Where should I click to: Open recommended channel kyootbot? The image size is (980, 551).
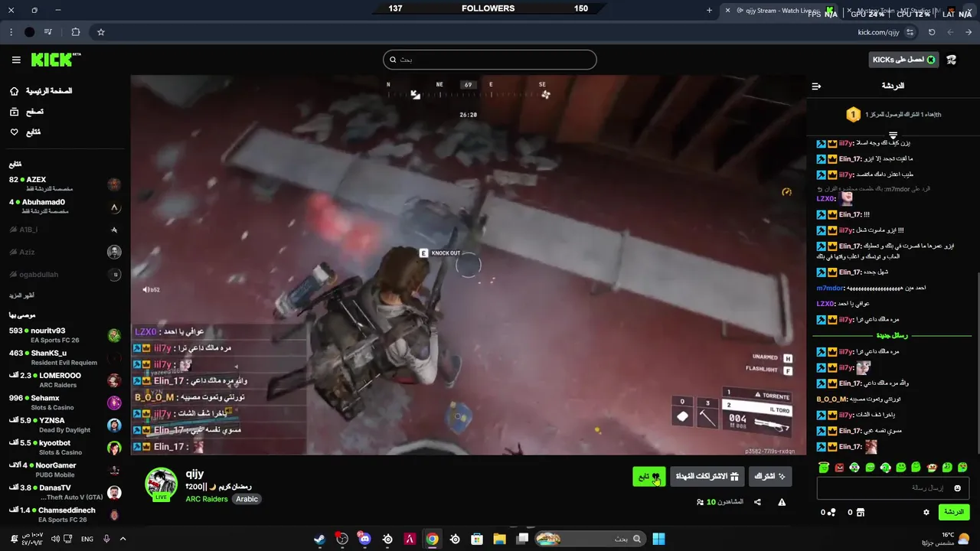click(65, 447)
